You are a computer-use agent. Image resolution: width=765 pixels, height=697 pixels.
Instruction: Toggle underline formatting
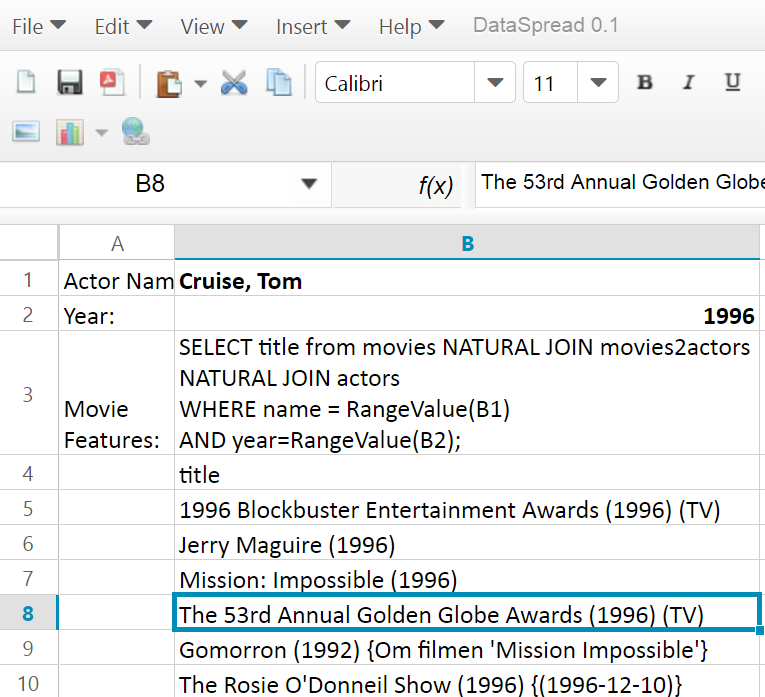point(733,83)
